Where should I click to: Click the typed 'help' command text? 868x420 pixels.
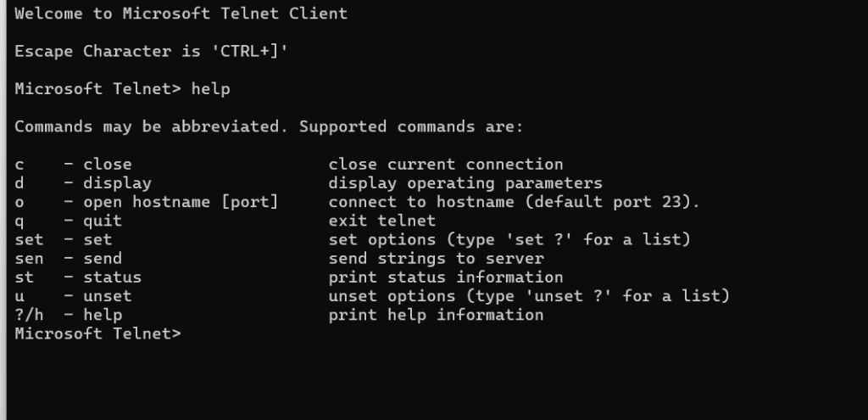211,89
